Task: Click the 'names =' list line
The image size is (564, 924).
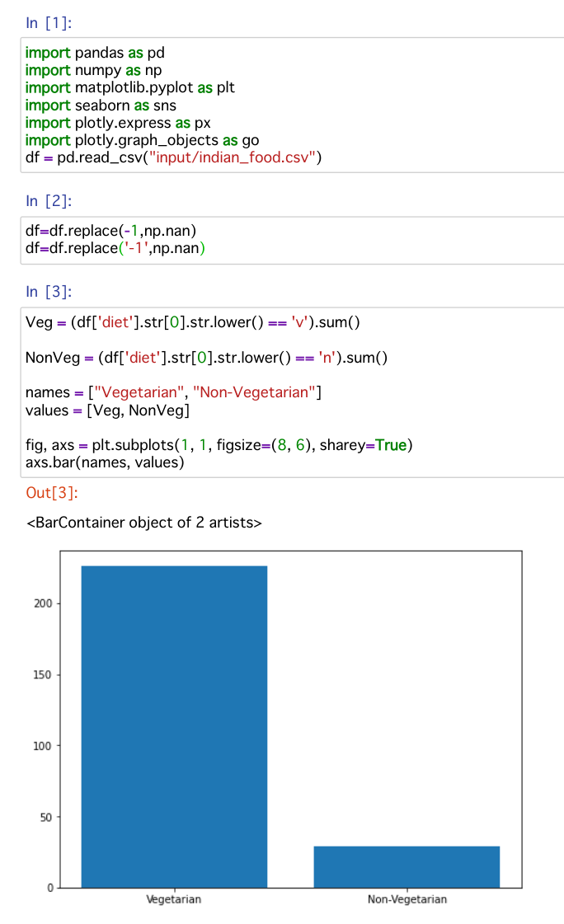Action: (x=173, y=392)
